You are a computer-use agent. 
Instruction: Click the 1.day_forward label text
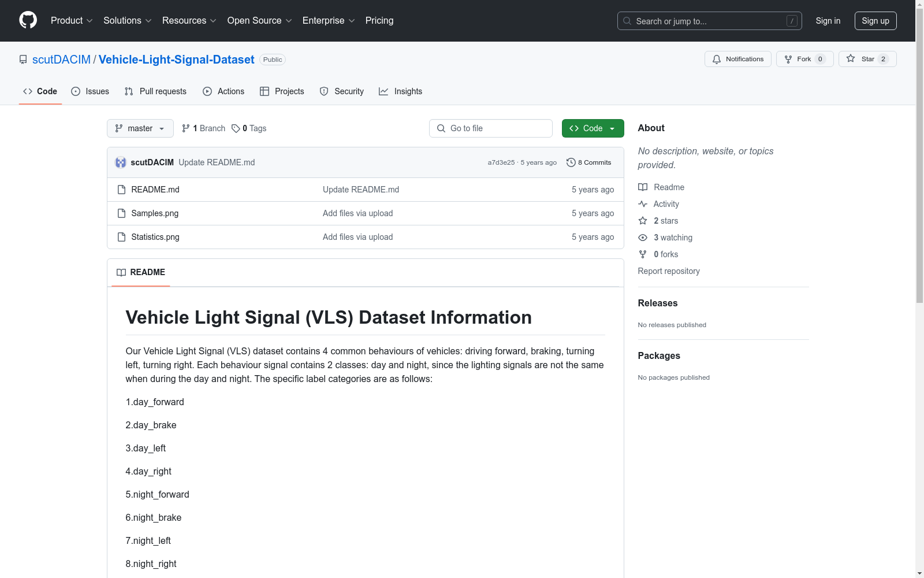pyautogui.click(x=155, y=402)
